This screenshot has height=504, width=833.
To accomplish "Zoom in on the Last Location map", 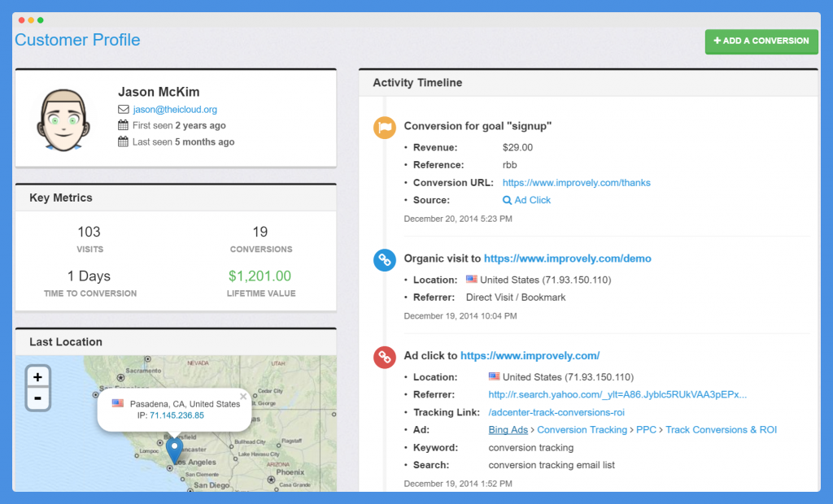I will 37,377.
